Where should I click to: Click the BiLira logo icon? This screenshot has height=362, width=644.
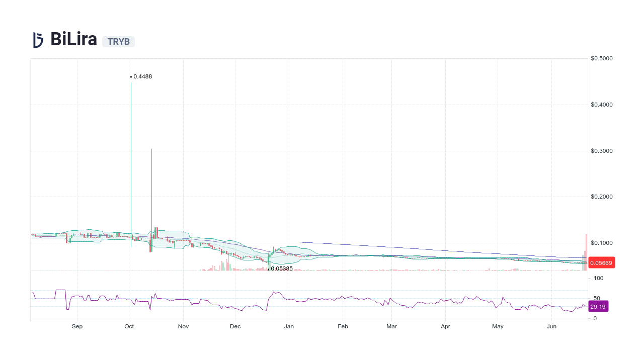coord(37,40)
